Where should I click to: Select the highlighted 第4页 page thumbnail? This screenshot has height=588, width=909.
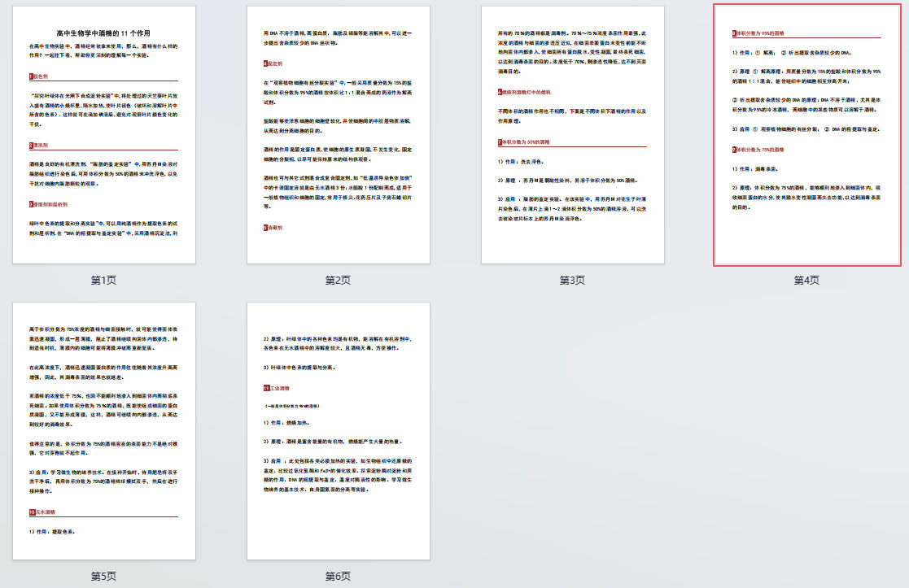tap(806, 135)
